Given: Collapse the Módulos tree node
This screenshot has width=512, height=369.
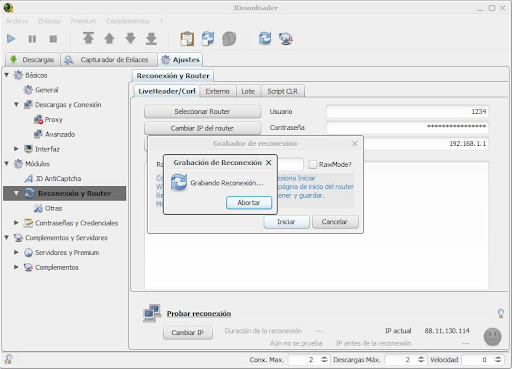Looking at the screenshot, I should [6, 164].
